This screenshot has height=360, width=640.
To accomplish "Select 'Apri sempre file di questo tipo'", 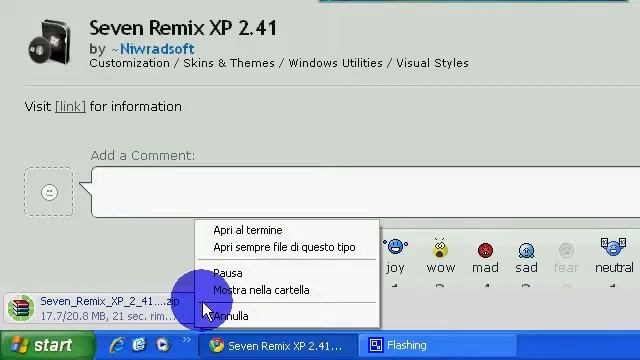I will pos(284,247).
